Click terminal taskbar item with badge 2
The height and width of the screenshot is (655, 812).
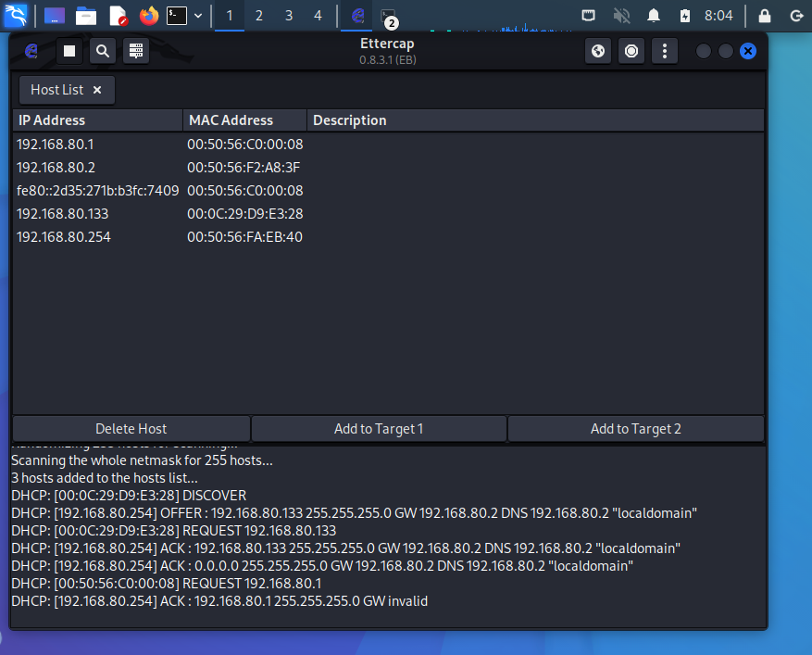pos(388,17)
